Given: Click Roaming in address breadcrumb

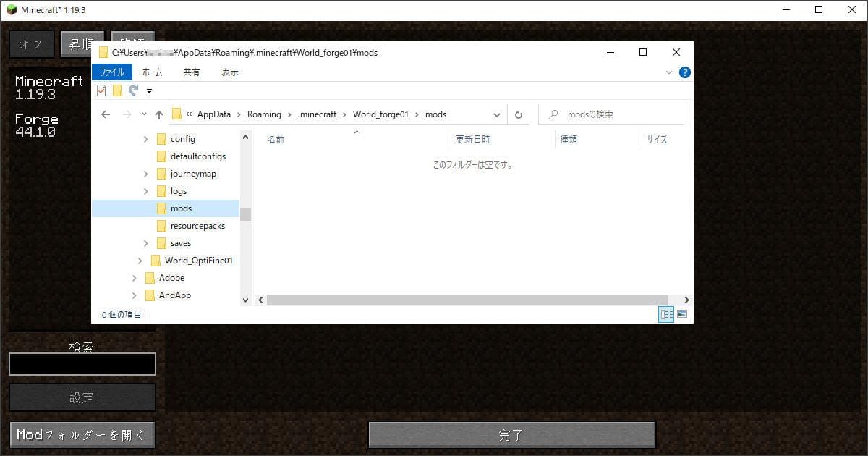Looking at the screenshot, I should (264, 114).
